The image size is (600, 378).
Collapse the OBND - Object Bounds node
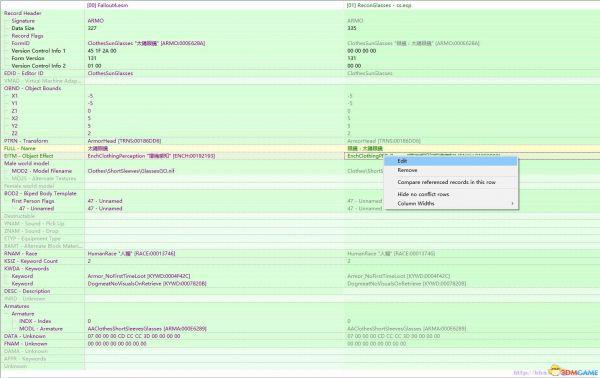pyautogui.click(x=33, y=88)
